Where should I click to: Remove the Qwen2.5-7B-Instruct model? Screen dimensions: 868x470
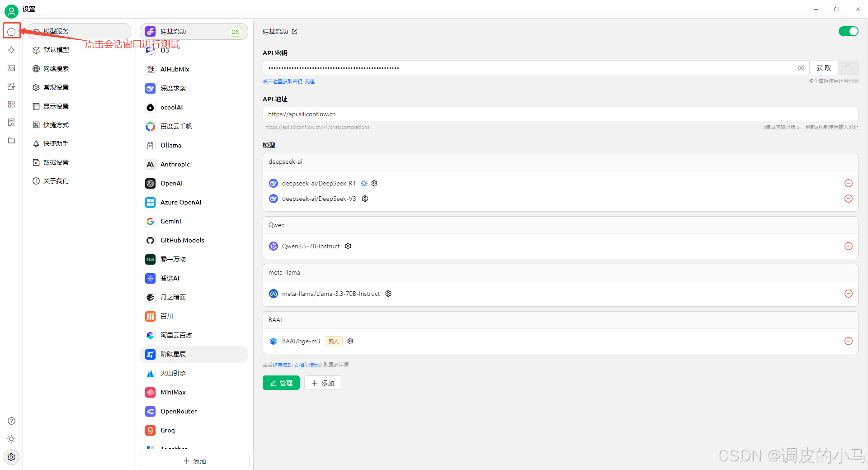(x=849, y=246)
